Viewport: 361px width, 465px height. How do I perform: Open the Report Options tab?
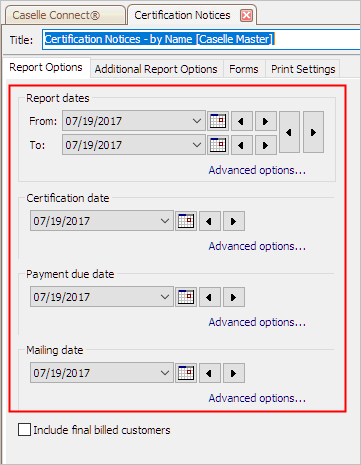tap(46, 68)
